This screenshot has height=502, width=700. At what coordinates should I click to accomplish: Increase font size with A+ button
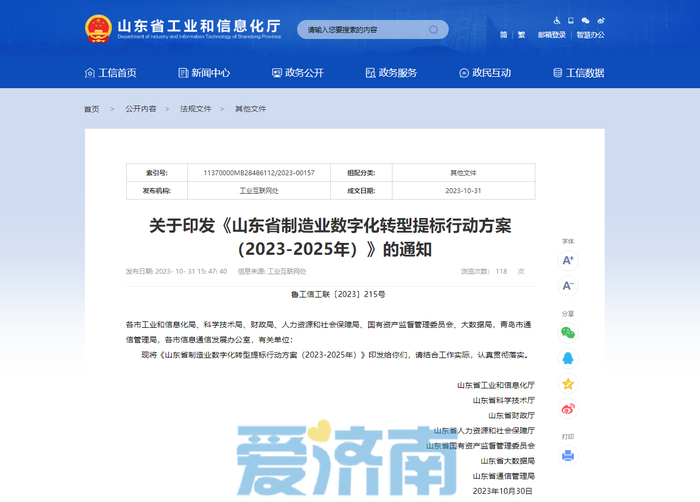click(568, 260)
